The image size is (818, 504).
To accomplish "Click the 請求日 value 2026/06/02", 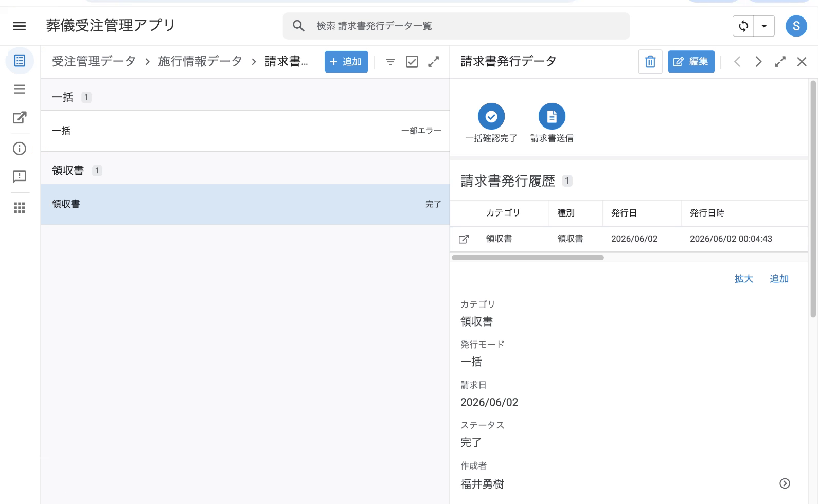I will [489, 403].
